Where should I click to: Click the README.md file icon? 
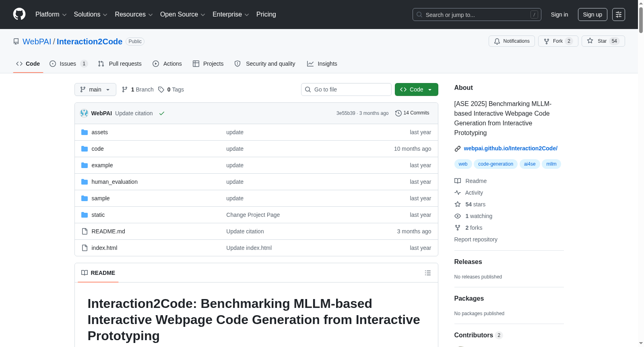[85, 231]
